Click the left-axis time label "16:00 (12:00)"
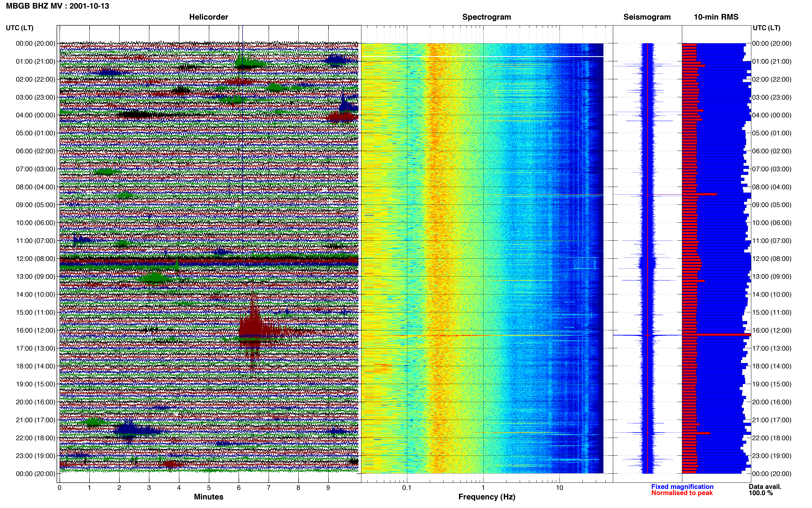This screenshot has height=508, width=812. point(36,330)
